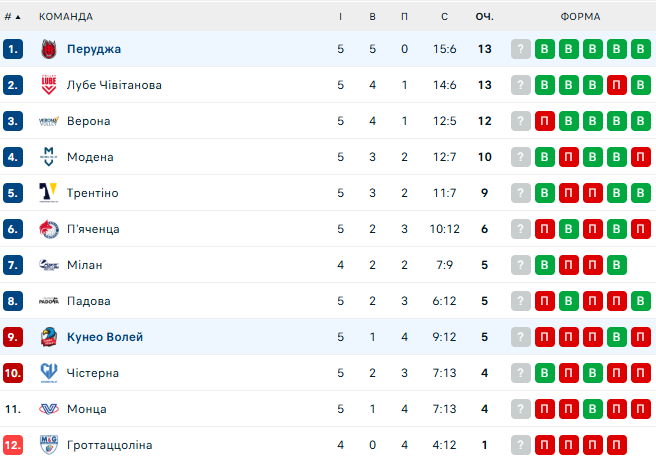
Task: Click the Гроттаццоліна team logo icon
Action: 48,445
